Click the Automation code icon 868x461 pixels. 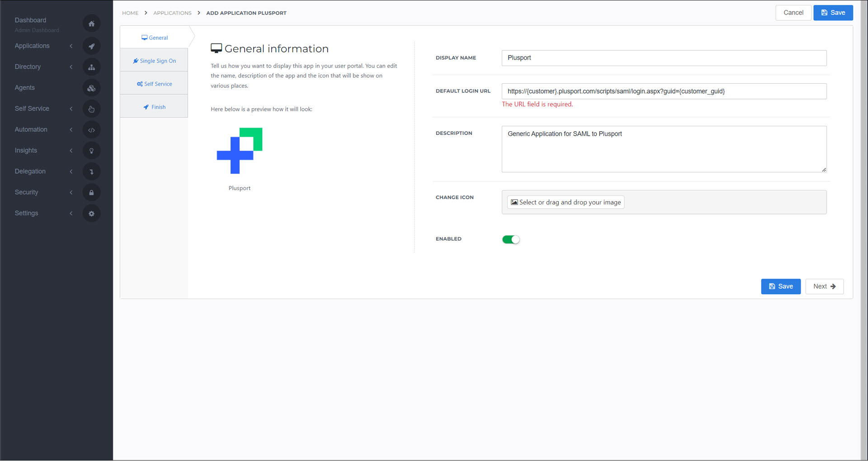coord(91,130)
